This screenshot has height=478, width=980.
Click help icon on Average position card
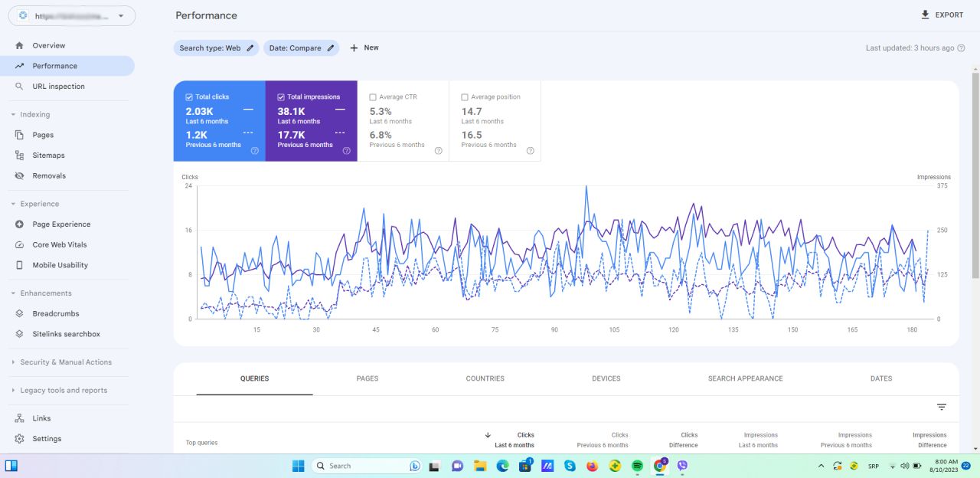530,151
